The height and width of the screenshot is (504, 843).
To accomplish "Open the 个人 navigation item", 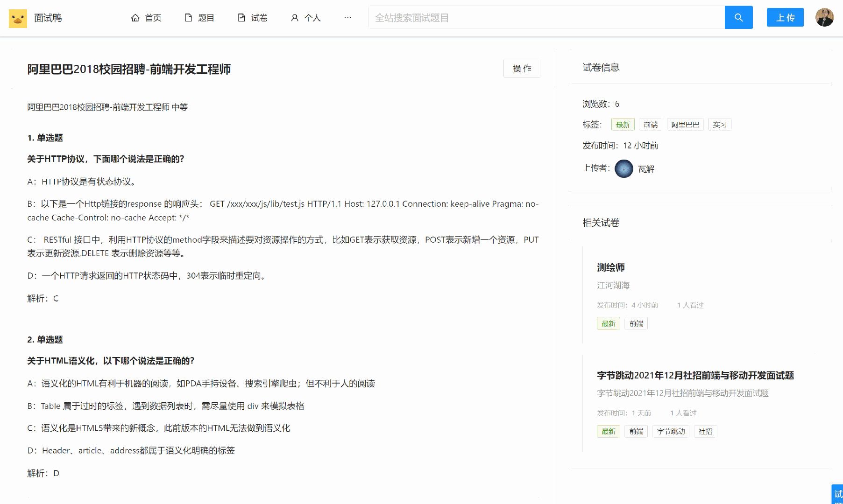I will pos(306,18).
